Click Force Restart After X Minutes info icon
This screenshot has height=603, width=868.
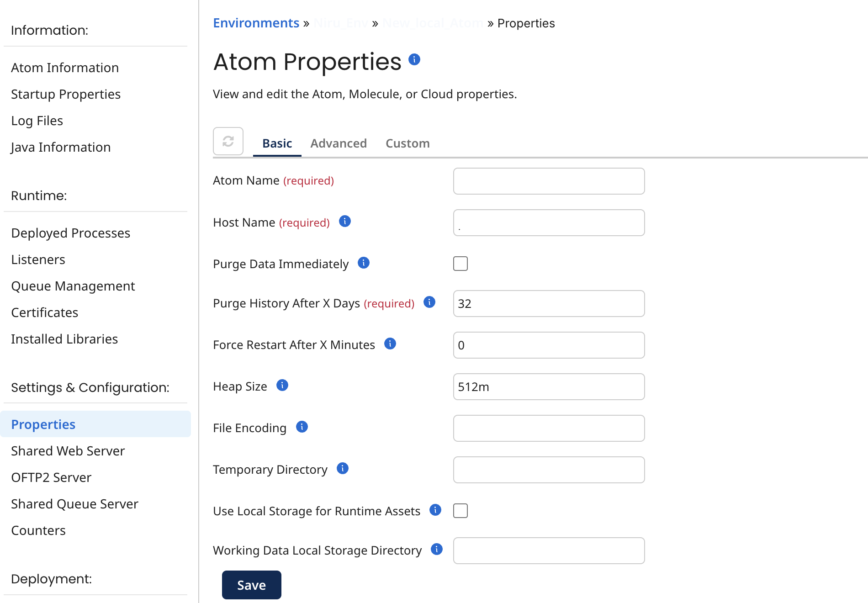[390, 344]
